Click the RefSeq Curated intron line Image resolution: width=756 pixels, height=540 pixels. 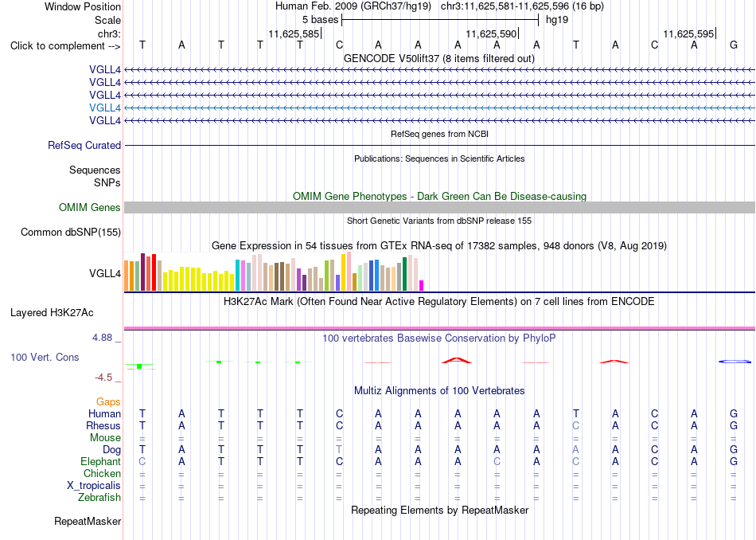pyautogui.click(x=439, y=145)
